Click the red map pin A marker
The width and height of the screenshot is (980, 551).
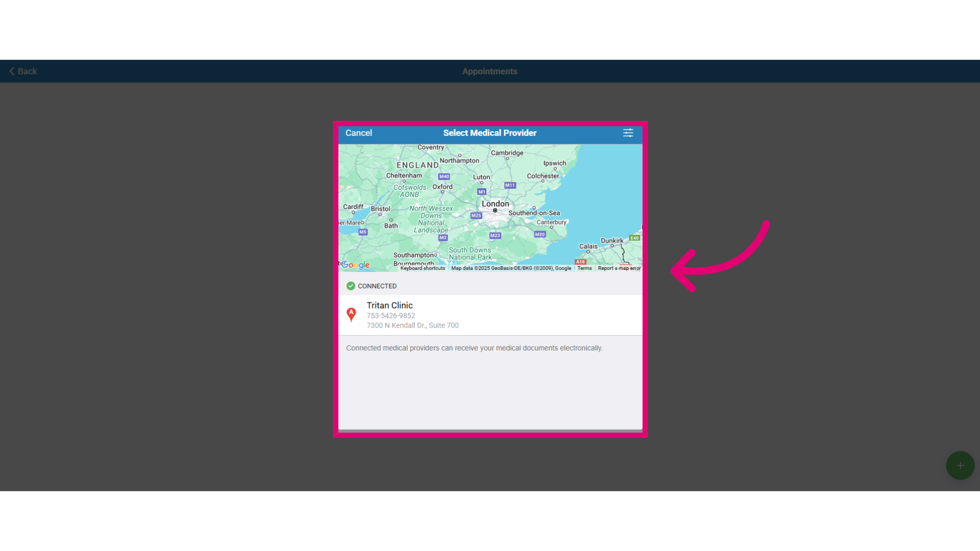[351, 314]
